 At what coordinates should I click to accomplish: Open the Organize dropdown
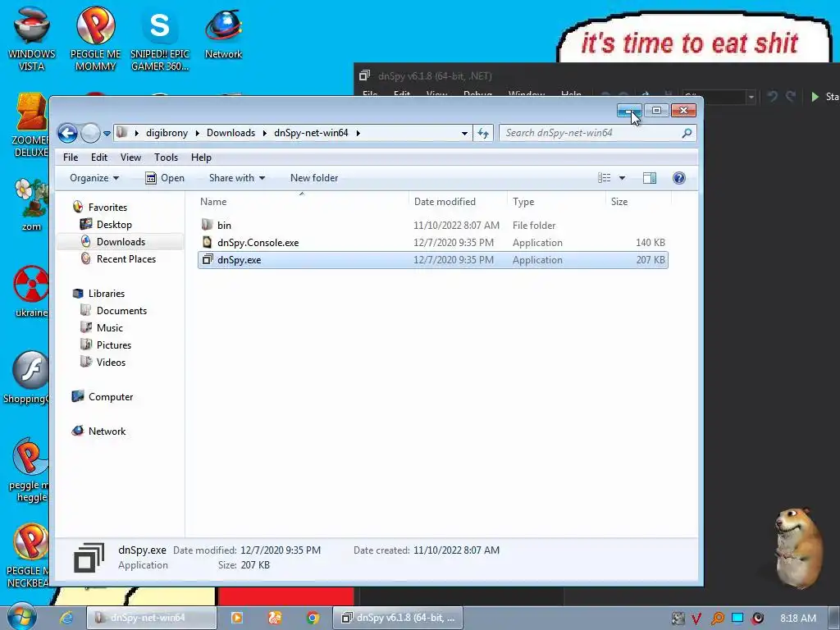click(x=94, y=178)
